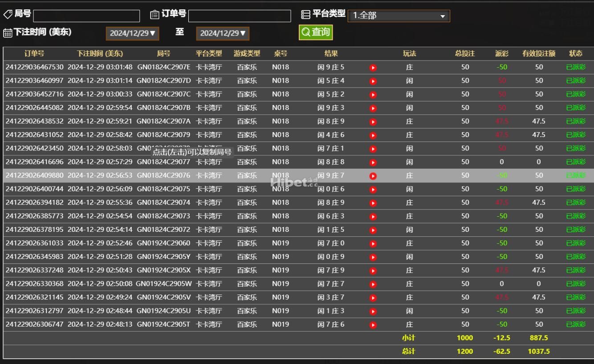Click bet time 2024-12-29 03:01:14
The image size is (594, 364).
point(100,81)
